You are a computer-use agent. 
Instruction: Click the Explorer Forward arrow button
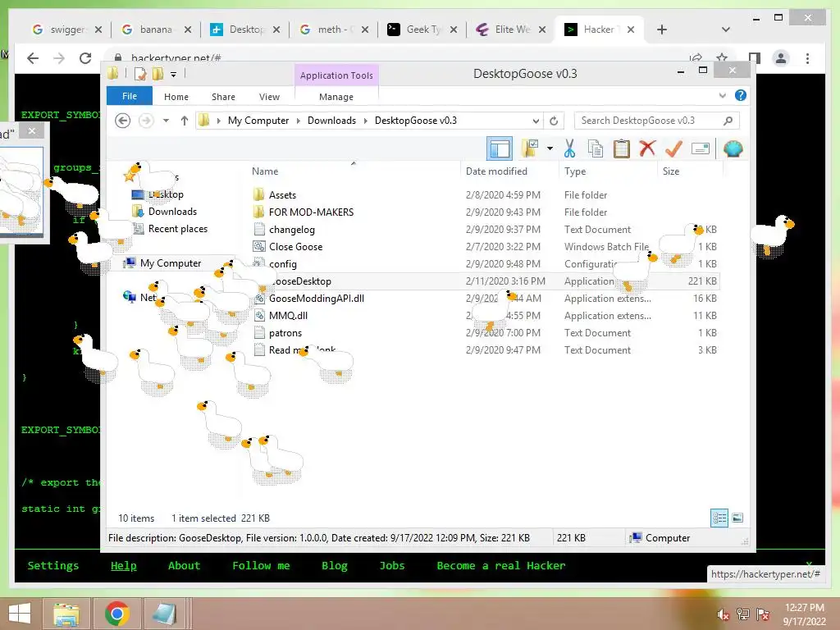(146, 121)
